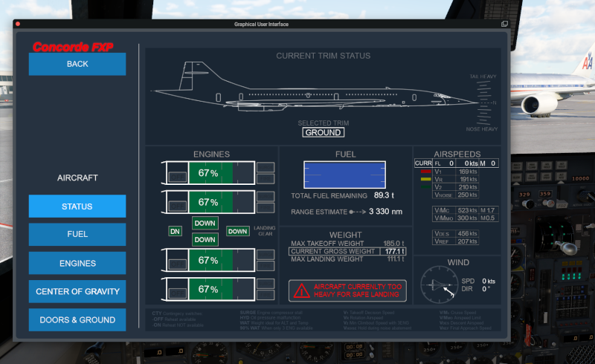Click the bottom engine's SURGE warning light

[x=266, y=284]
